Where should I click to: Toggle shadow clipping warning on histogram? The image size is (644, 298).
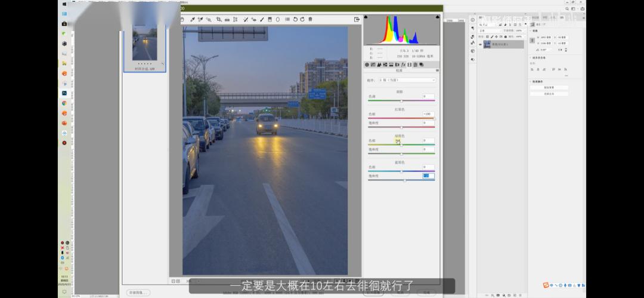click(366, 17)
